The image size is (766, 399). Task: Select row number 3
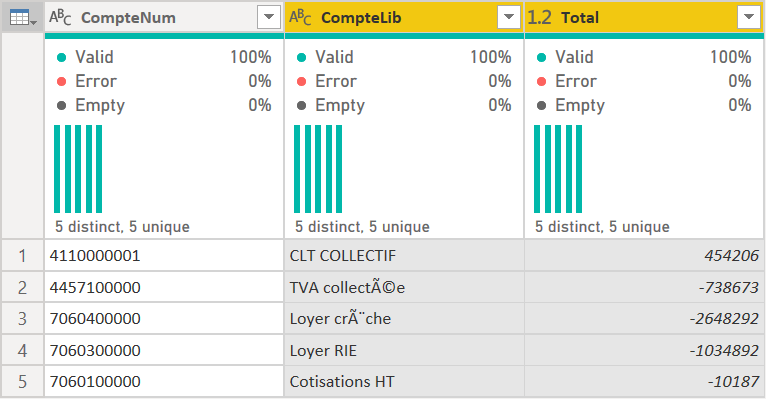point(22,318)
